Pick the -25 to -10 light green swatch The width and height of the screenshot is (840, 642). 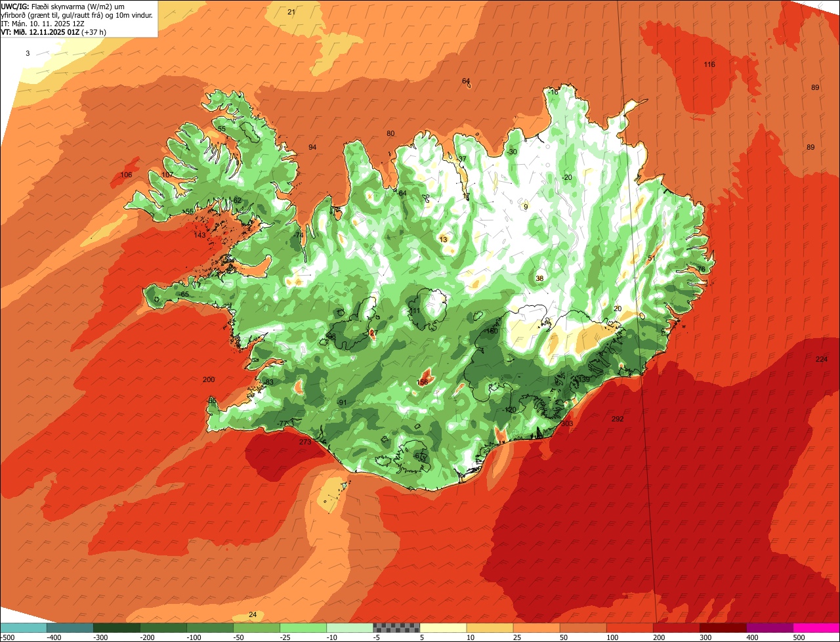pos(303,628)
